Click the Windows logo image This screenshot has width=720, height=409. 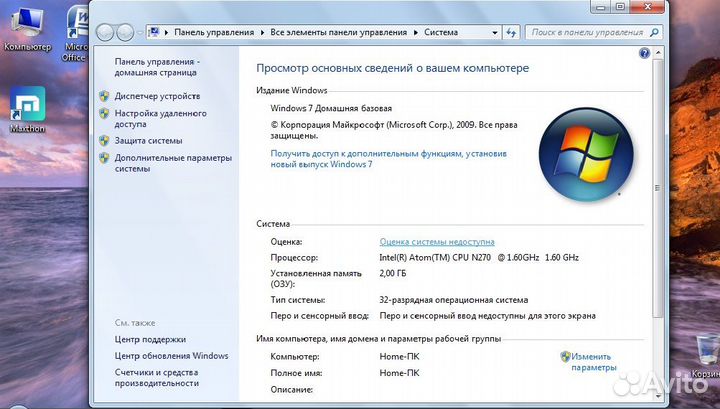(x=586, y=154)
